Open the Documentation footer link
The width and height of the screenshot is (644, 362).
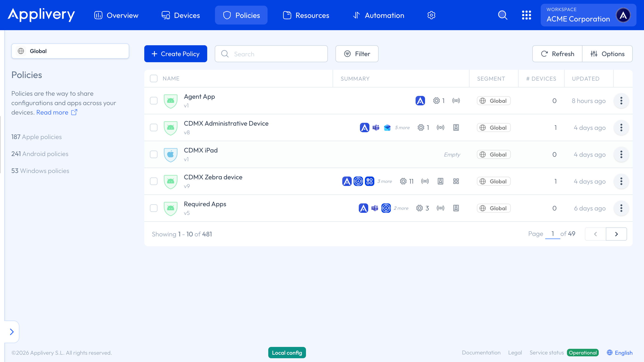481,353
